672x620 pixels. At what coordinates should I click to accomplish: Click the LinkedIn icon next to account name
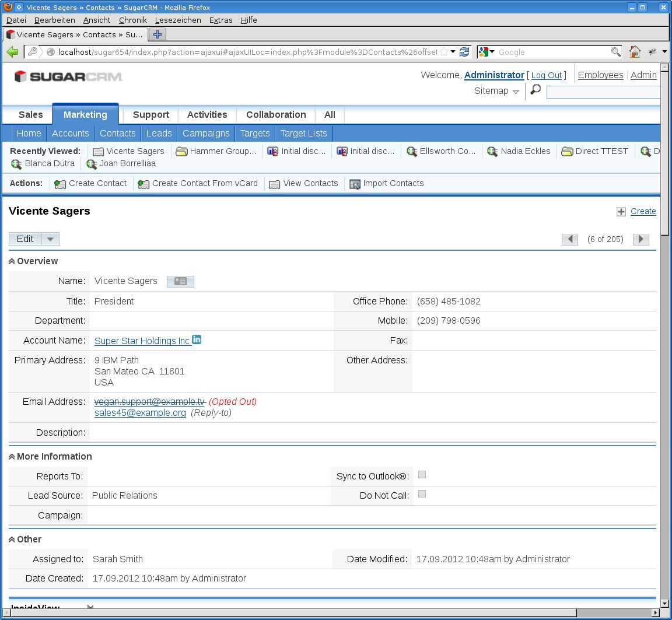[197, 339]
